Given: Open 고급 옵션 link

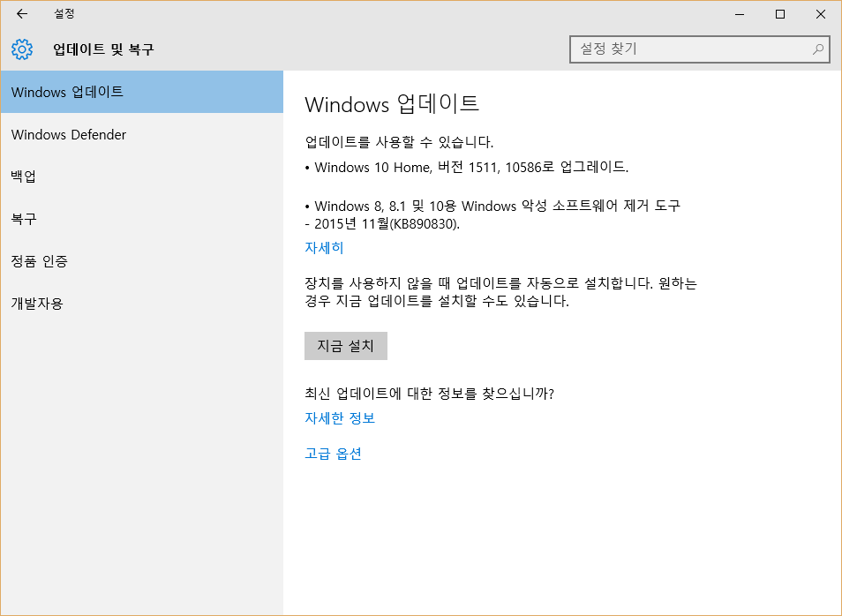Looking at the screenshot, I should pyautogui.click(x=333, y=454).
